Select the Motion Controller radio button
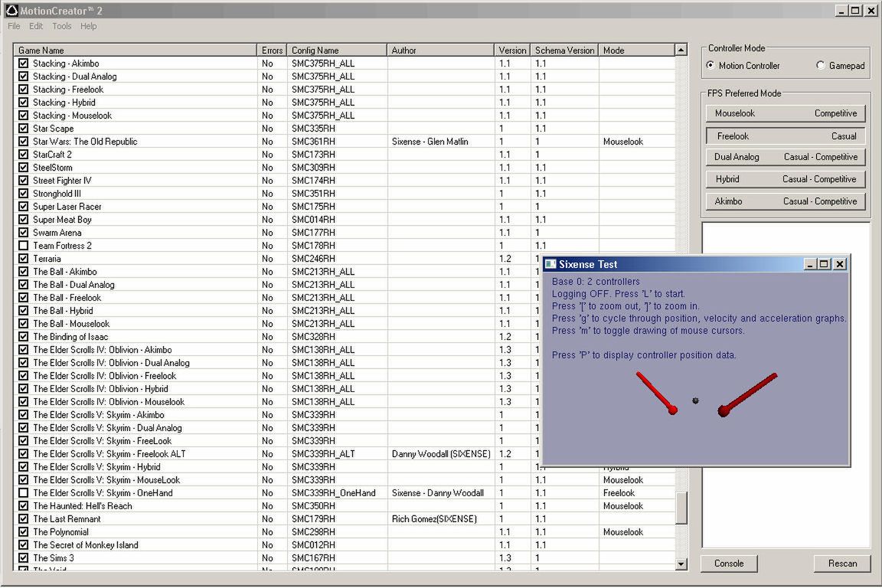882x588 pixels. tap(710, 65)
